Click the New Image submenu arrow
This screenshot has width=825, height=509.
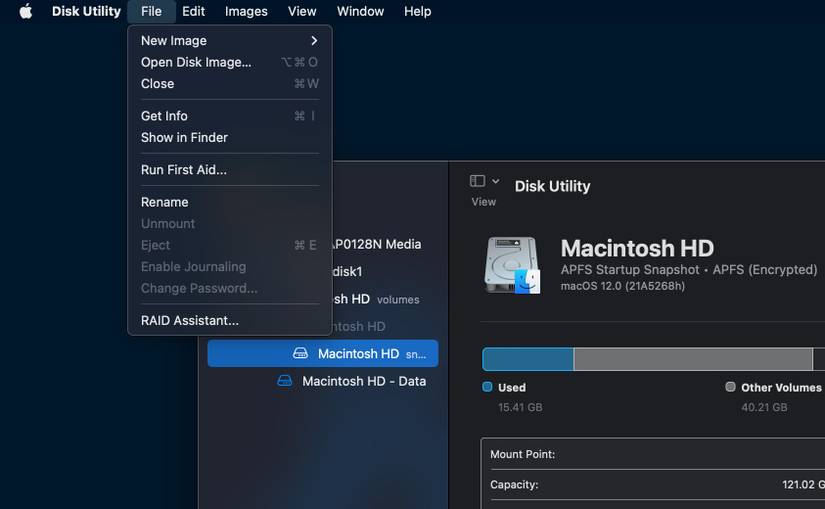pyautogui.click(x=314, y=41)
